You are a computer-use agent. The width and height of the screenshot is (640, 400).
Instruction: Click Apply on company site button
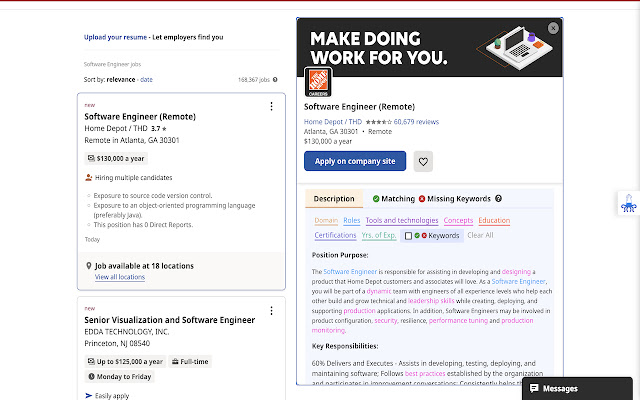coord(355,161)
